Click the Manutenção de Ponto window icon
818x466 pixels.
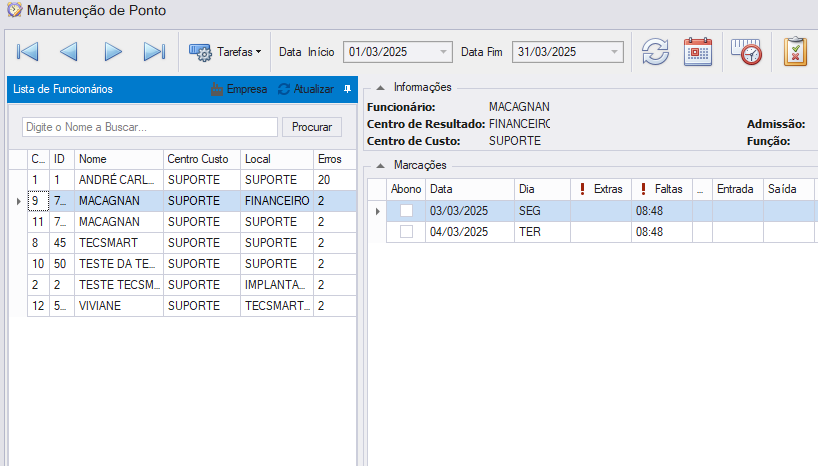(x=15, y=10)
